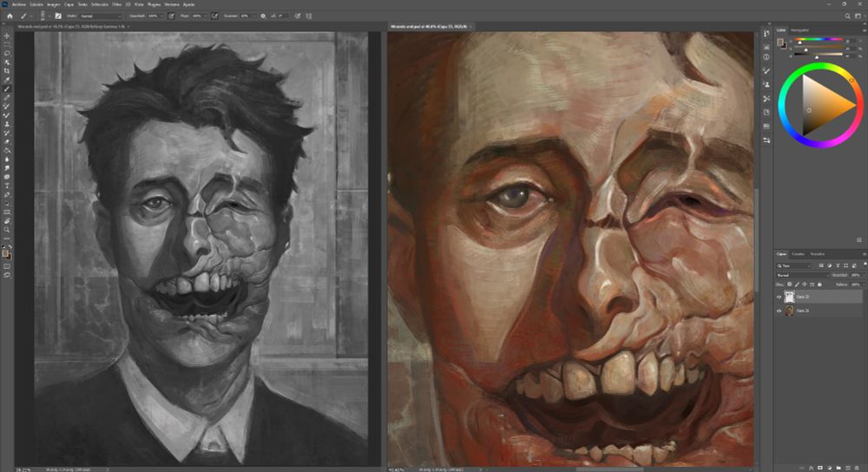
Task: Open smoothing options gear icon
Action: 263,16
